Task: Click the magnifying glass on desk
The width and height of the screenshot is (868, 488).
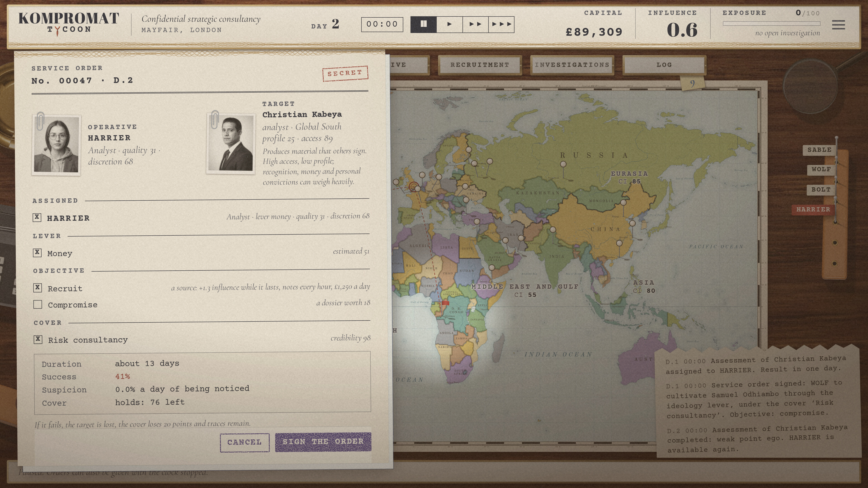Action: 810,86
